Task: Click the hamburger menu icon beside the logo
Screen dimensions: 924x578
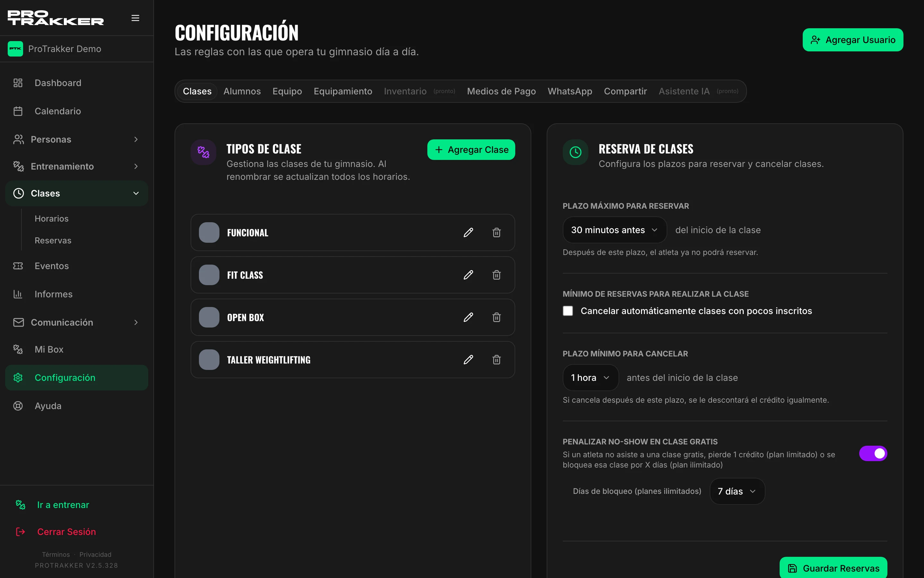Action: pyautogui.click(x=135, y=18)
